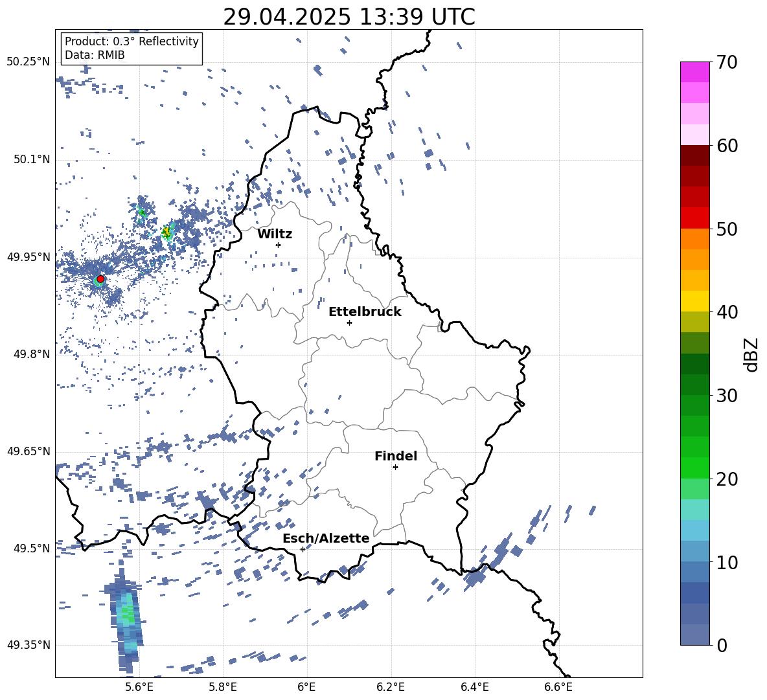Click the 49.5°N latitude label
Viewport: 767px width, 700px height.
click(32, 548)
